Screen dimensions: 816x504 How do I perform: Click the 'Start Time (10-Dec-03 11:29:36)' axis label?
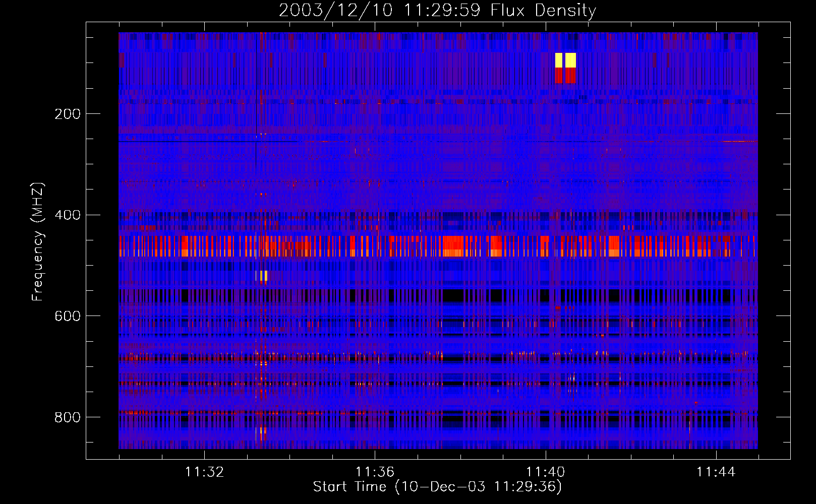pos(437,487)
